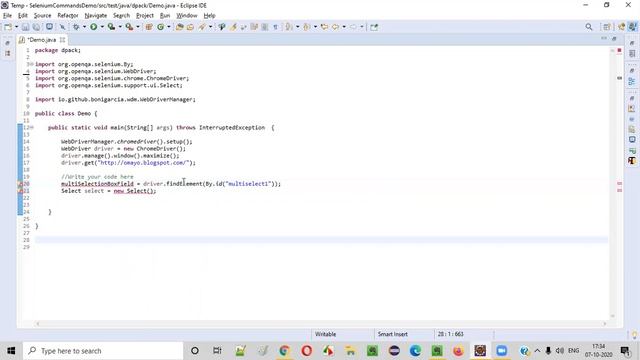This screenshot has height=360, width=640.
Task: Open dropdown arrow next to External Tools
Action: pos(138,27)
